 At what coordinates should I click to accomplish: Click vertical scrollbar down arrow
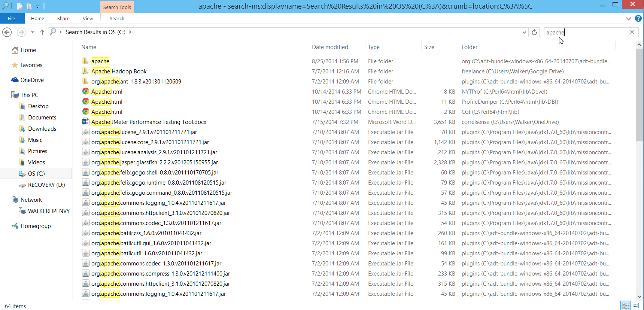coord(640,296)
